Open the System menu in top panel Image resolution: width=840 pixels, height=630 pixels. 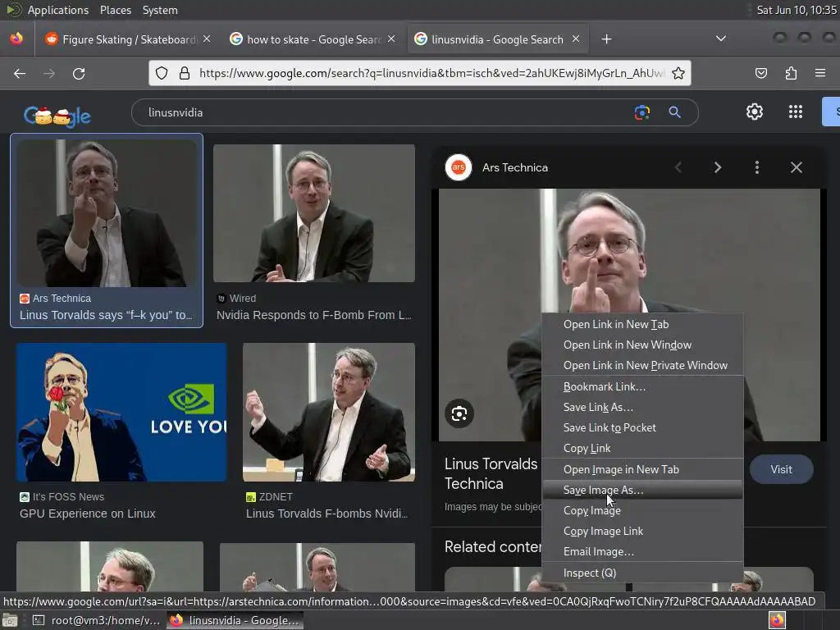(160, 10)
